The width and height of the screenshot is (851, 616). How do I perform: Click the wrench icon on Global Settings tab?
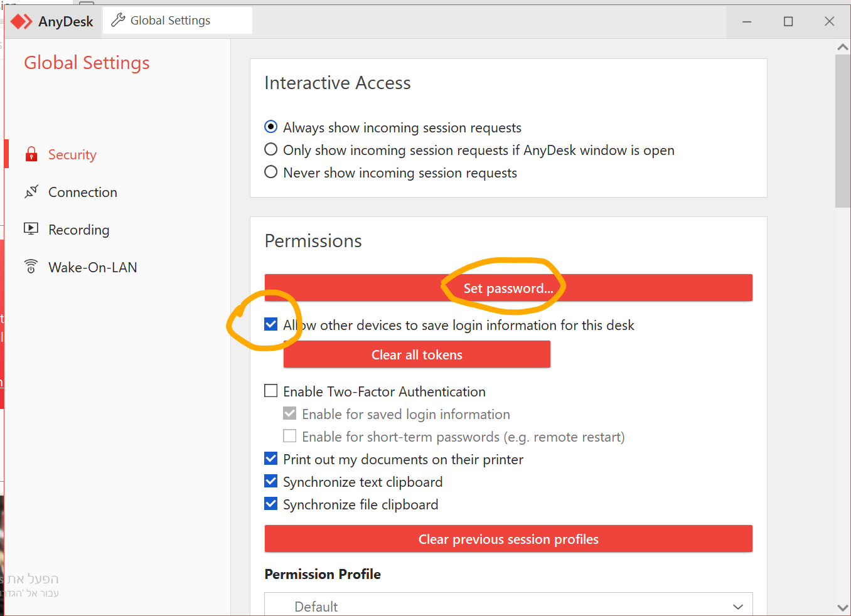[x=118, y=20]
